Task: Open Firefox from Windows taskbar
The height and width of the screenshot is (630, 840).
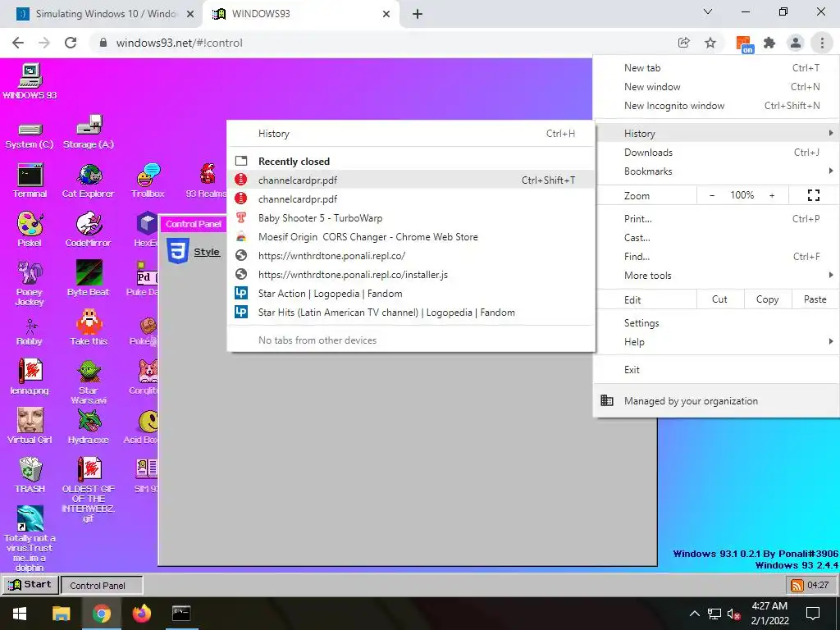Action: 141,614
